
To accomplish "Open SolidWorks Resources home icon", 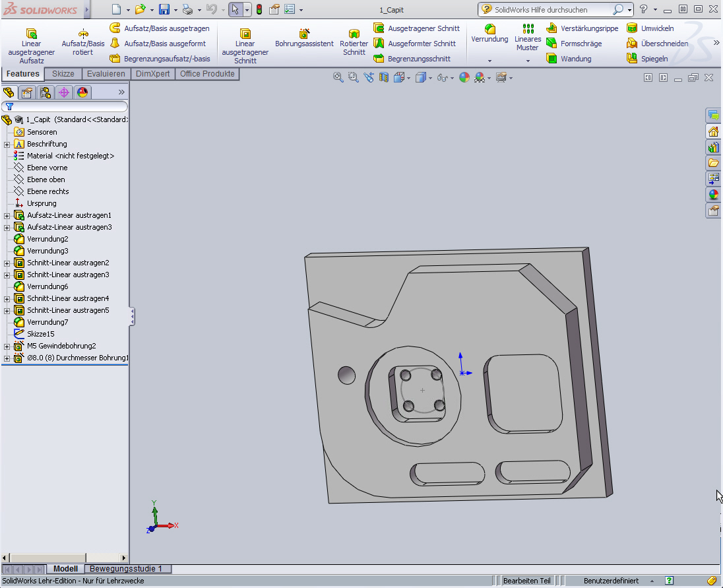I will 713,132.
